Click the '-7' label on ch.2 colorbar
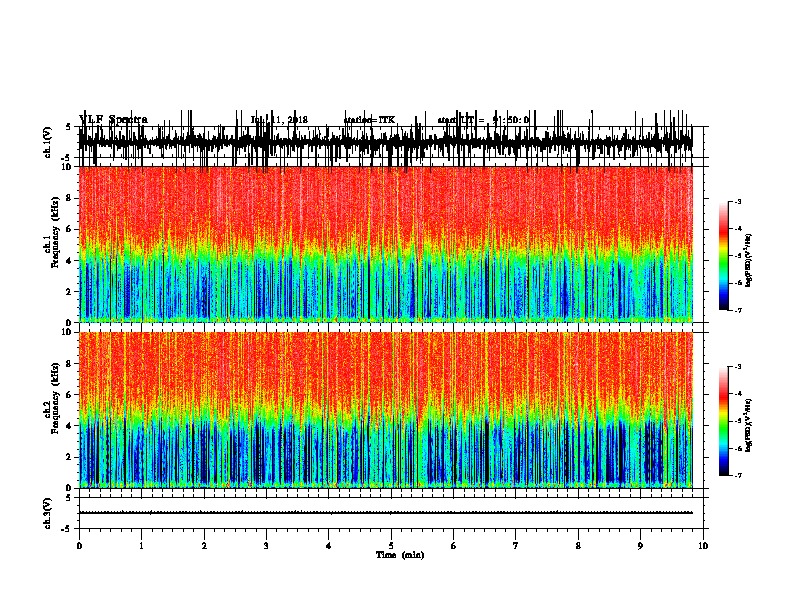 [737, 476]
